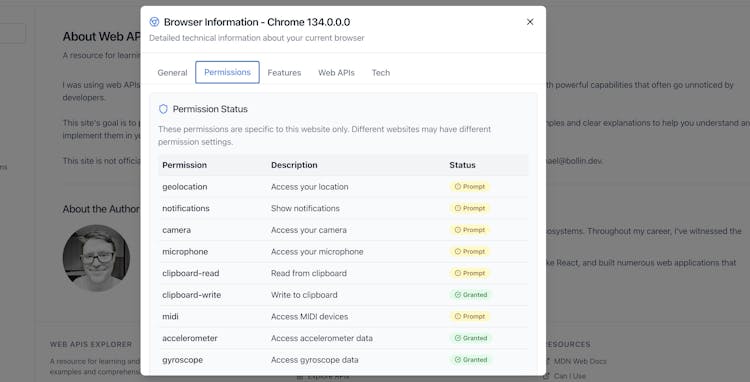Select the geolocation permission name
The image size is (750, 382).
pos(185,187)
